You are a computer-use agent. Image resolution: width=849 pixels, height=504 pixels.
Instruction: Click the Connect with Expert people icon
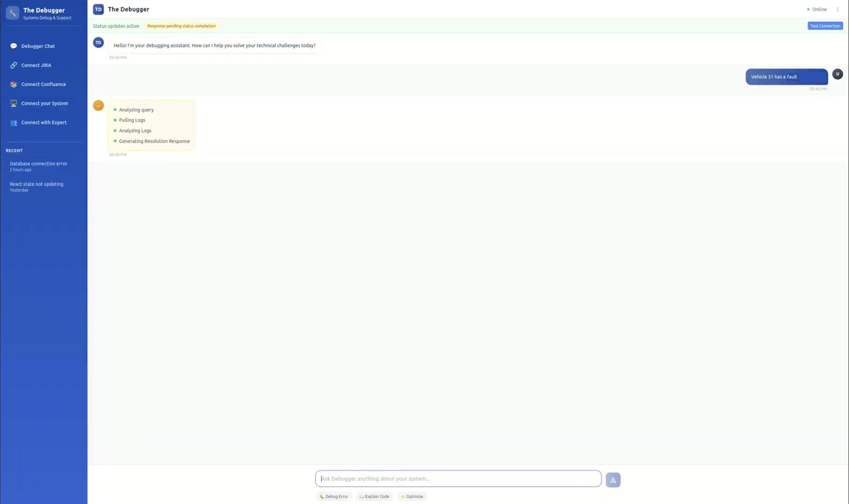(x=14, y=122)
